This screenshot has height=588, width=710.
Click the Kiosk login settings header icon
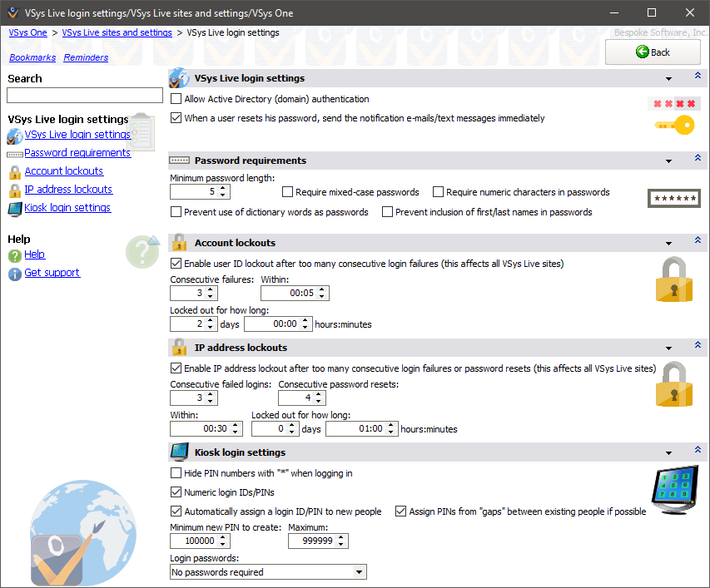pos(179,452)
